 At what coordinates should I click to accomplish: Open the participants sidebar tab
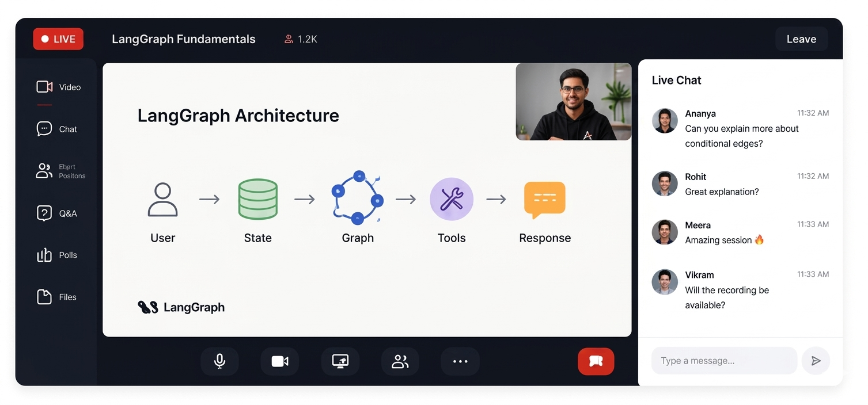[60, 171]
